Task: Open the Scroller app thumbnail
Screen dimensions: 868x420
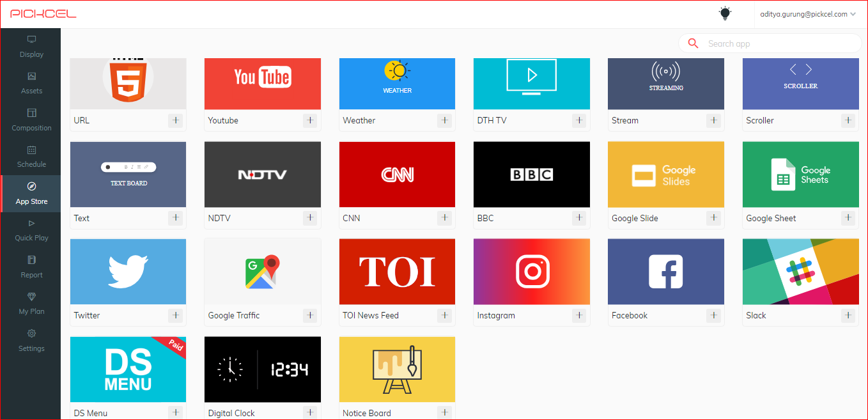Action: pos(801,84)
